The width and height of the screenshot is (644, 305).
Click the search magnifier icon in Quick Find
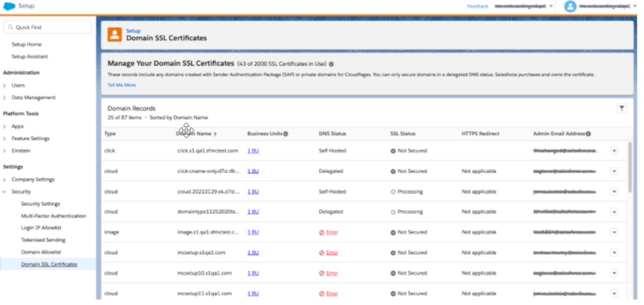coord(10,27)
